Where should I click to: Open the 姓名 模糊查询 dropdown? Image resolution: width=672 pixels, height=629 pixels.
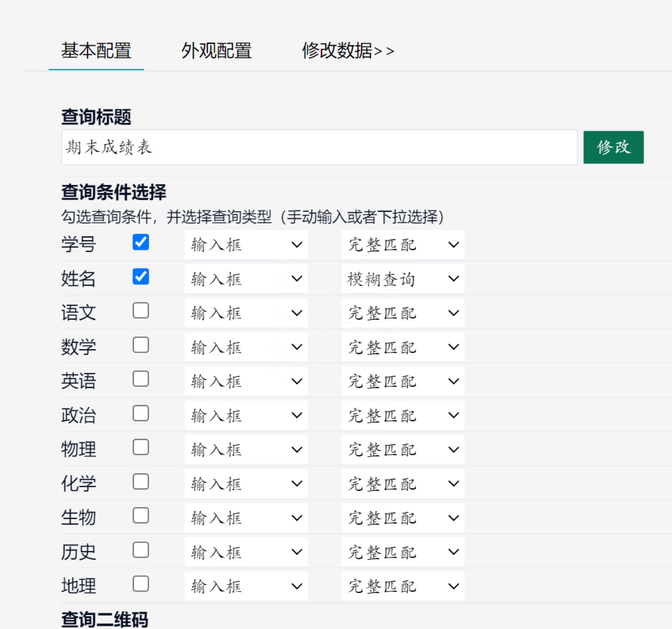403,279
